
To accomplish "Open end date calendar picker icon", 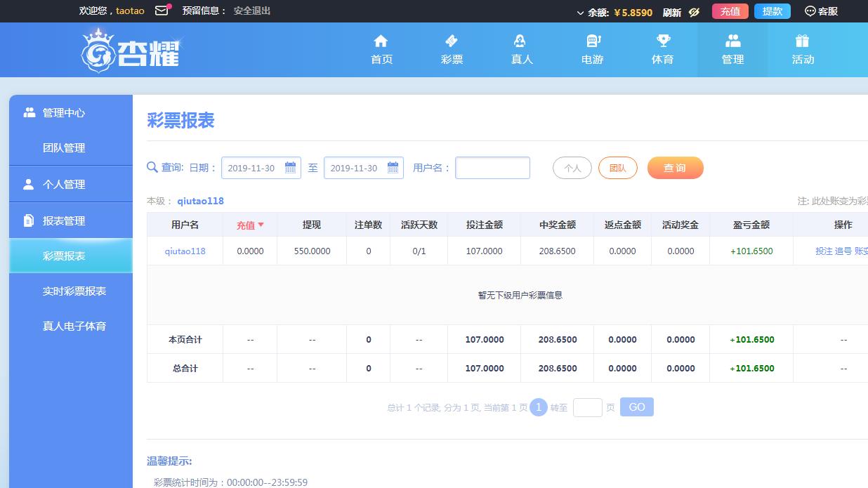I will [393, 168].
